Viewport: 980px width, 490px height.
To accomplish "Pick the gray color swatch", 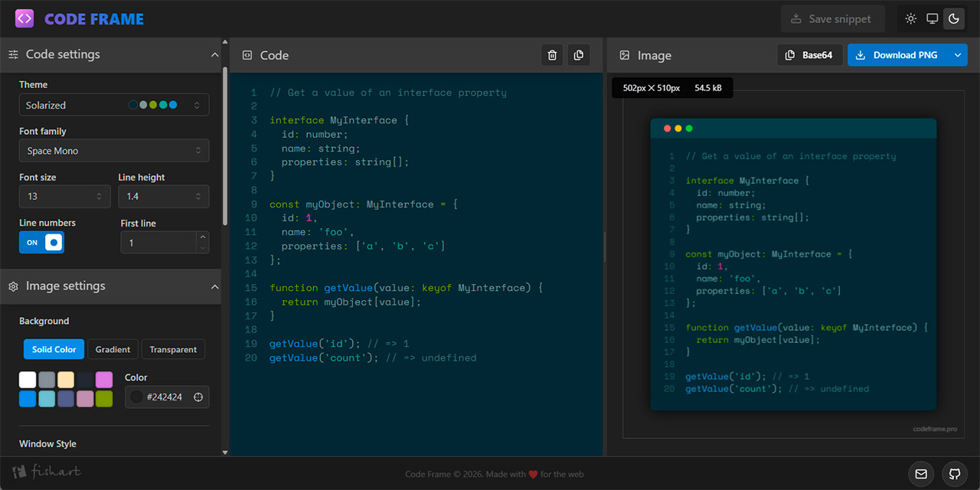I will tap(47, 380).
